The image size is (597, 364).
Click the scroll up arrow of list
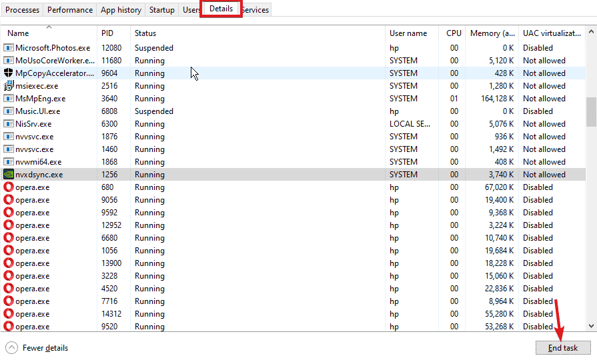pos(591,31)
